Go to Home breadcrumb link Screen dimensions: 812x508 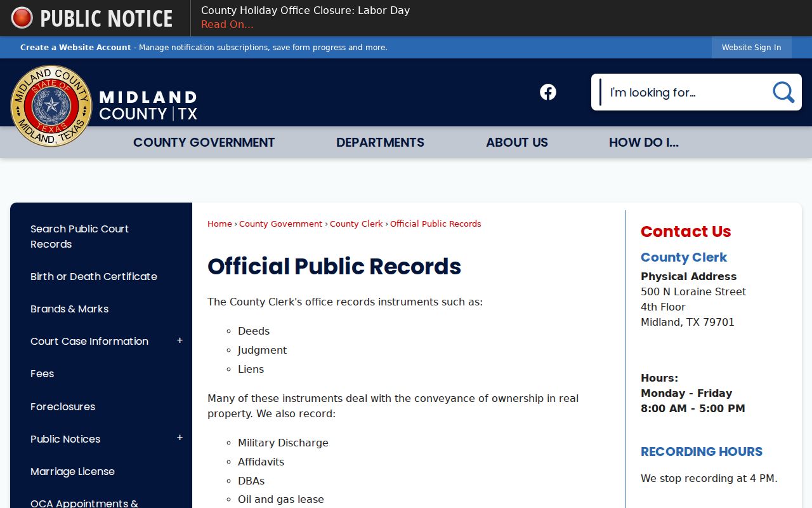pyautogui.click(x=219, y=224)
